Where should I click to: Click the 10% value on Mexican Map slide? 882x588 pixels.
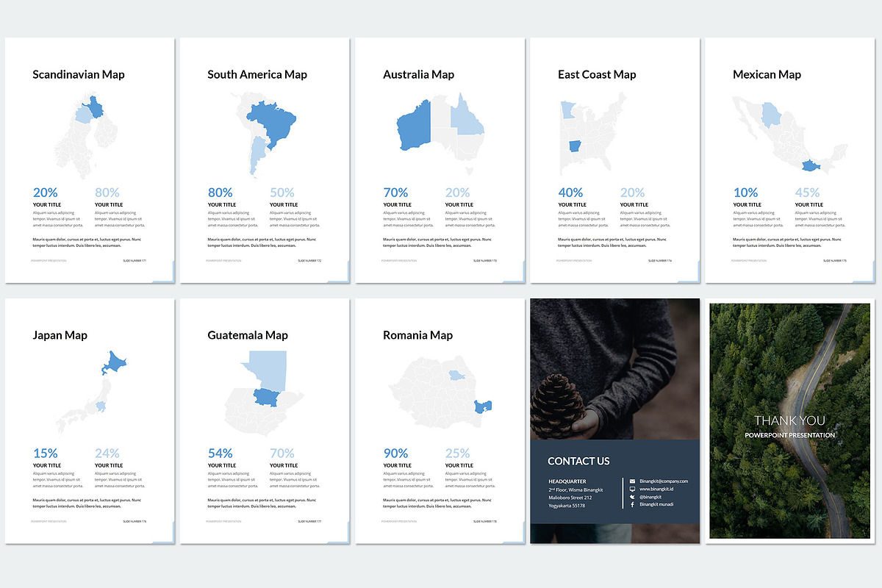click(x=745, y=193)
